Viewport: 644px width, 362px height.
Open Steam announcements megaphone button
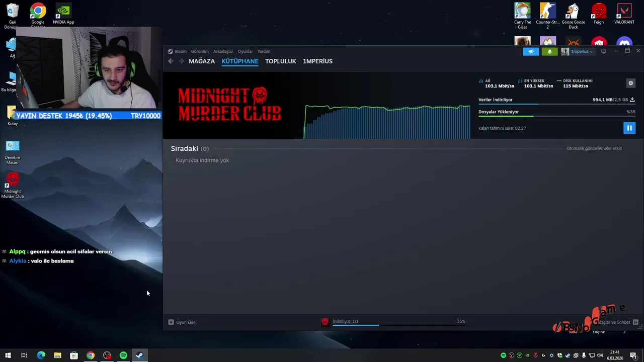click(x=531, y=51)
